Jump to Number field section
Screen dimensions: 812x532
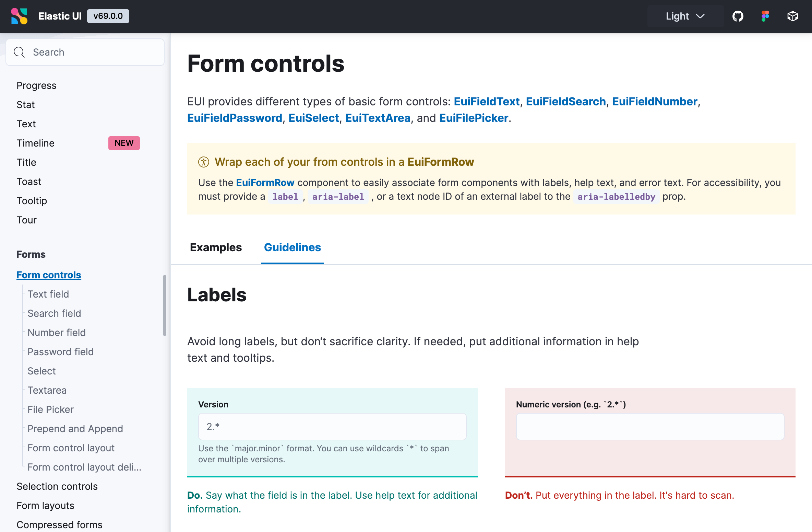pos(57,333)
